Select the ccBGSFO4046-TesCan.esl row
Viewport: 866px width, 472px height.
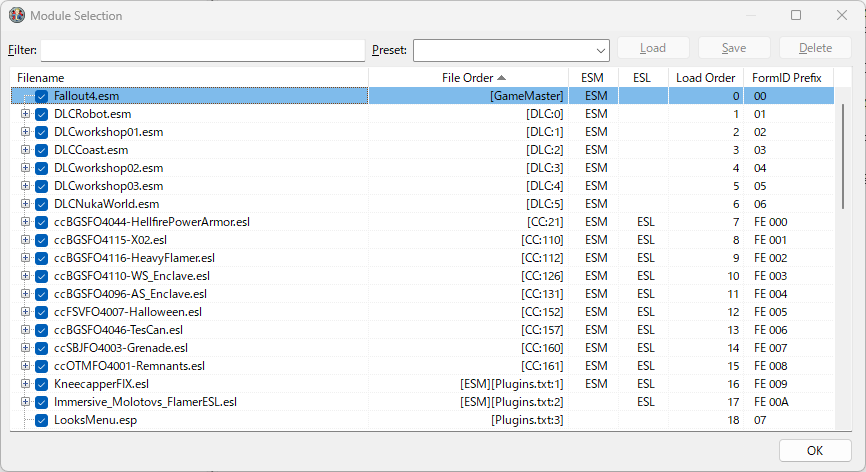pos(423,330)
